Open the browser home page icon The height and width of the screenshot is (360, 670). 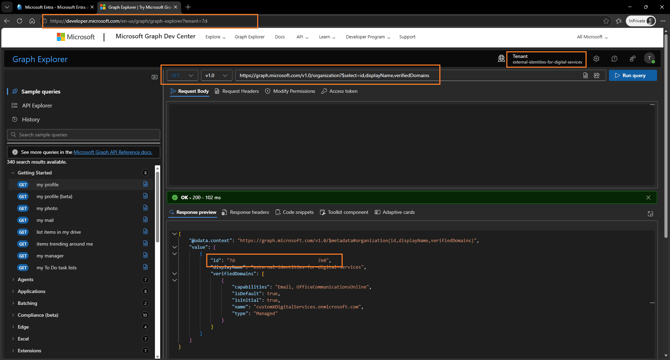32,21
